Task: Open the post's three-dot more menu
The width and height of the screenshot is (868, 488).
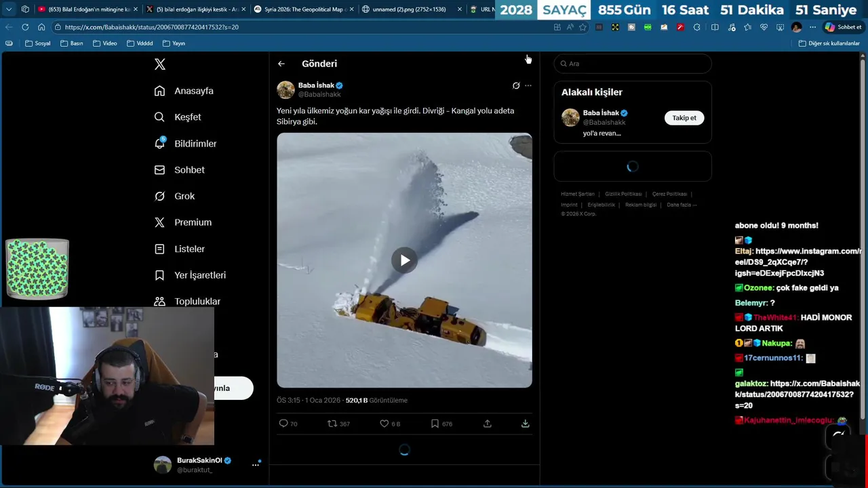Action: pyautogui.click(x=528, y=85)
